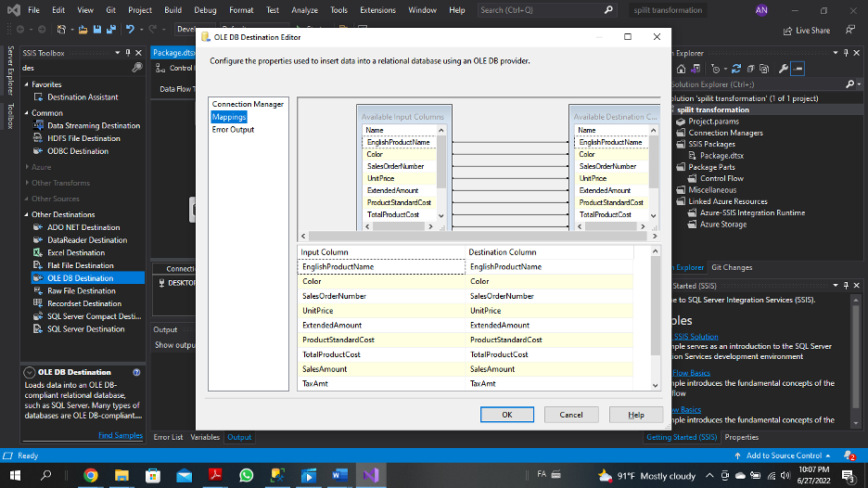Collapse the Other Destinations toolbox group

click(27, 214)
